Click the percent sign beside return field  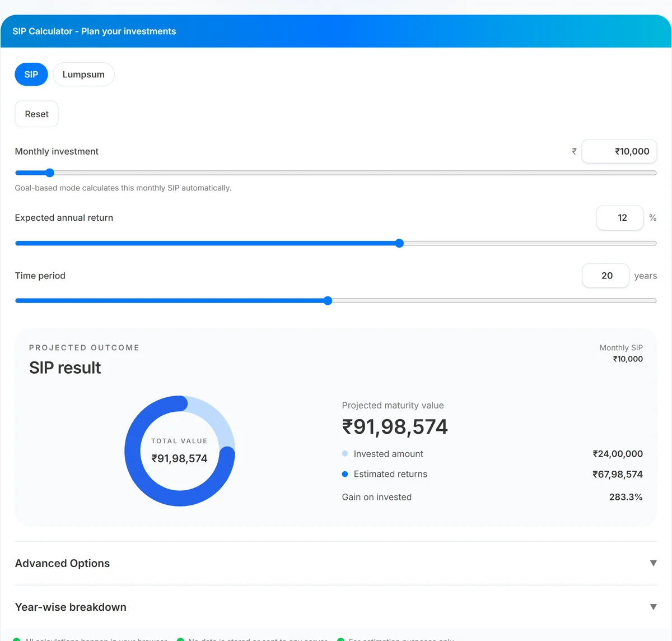(652, 218)
